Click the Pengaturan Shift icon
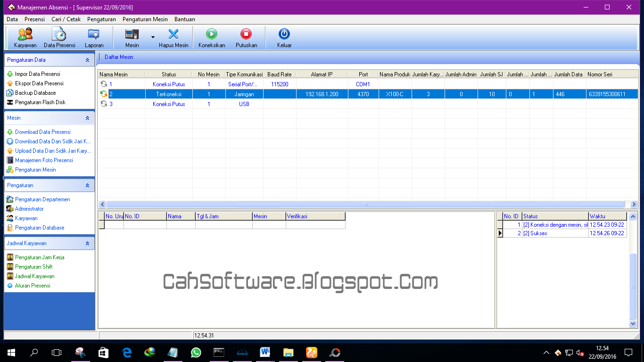The width and height of the screenshot is (644, 362). point(10,267)
